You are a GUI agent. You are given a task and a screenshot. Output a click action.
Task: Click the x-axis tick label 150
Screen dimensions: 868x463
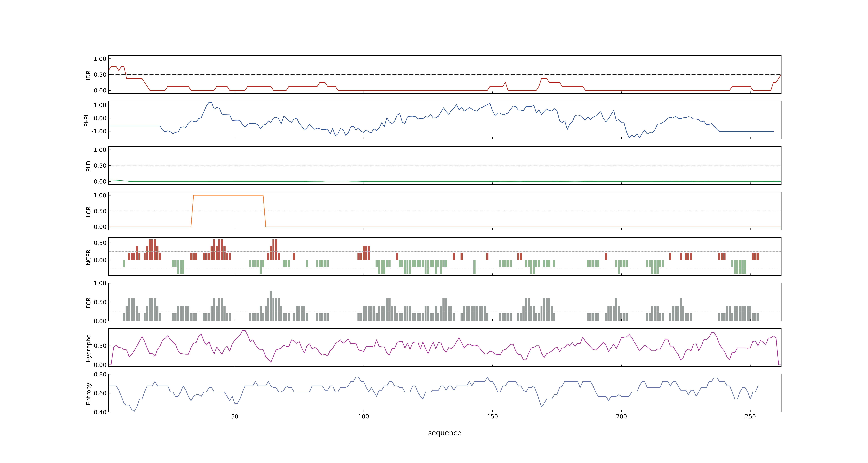[x=492, y=416]
